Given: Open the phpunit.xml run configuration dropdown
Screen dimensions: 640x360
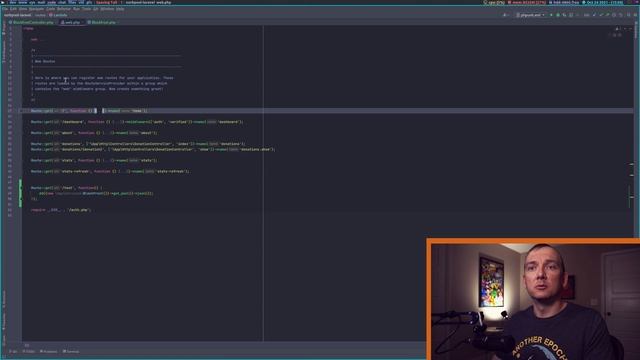Looking at the screenshot, I should tap(531, 15).
